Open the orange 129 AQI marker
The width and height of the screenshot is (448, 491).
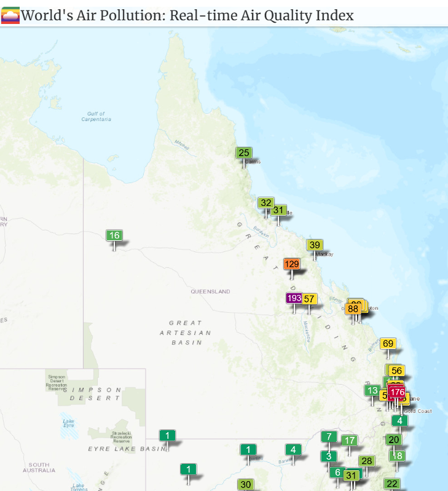pyautogui.click(x=292, y=264)
